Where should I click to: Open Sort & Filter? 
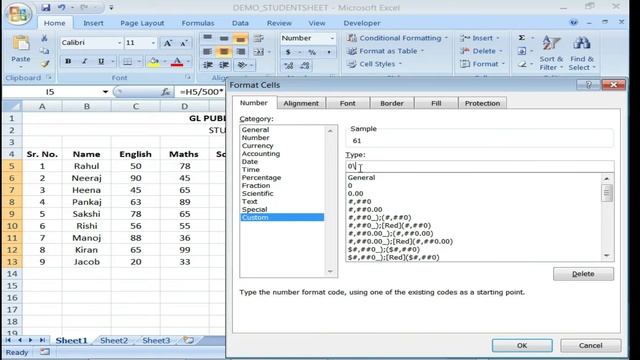[x=551, y=53]
